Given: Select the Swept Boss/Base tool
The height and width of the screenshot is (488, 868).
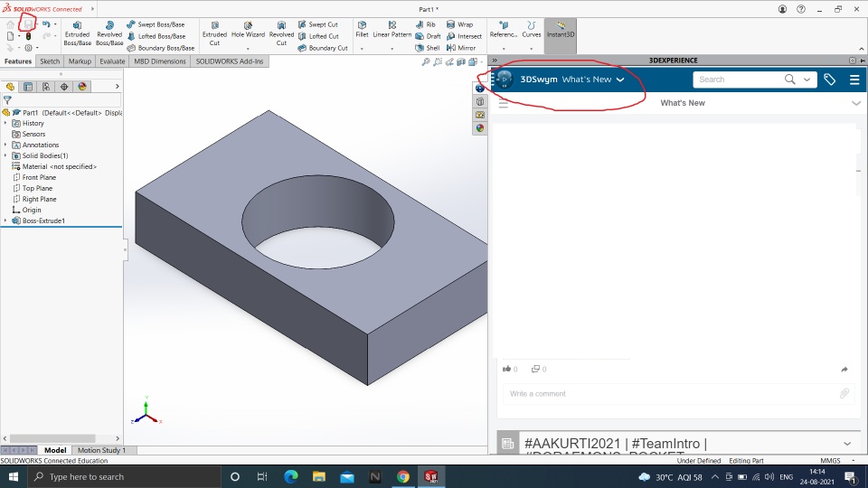Looking at the screenshot, I should [156, 24].
